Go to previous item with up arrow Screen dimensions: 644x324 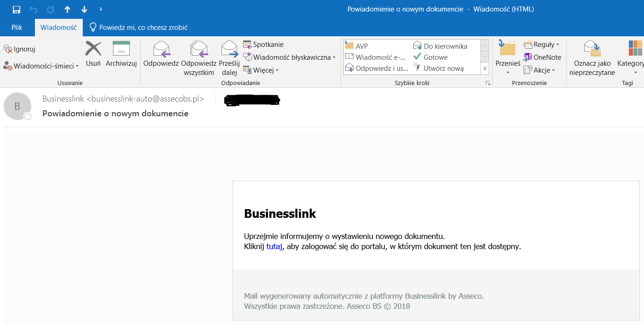coord(67,9)
